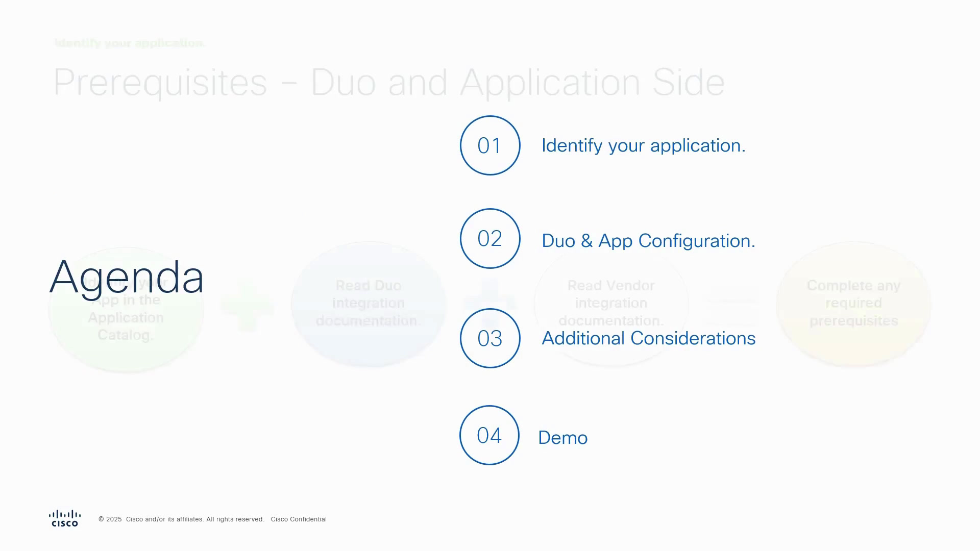Click the 'Cisco Confidential' footer text
The image size is (980, 551).
coord(299,519)
